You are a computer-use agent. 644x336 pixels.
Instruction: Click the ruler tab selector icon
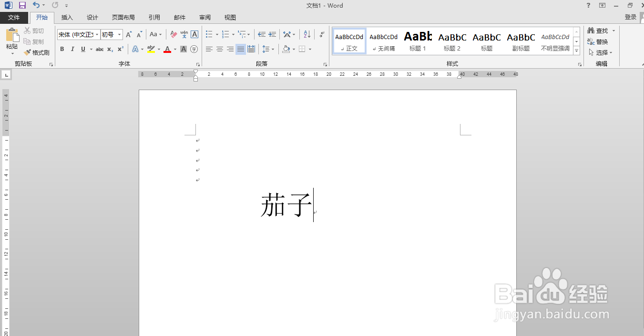click(6, 74)
